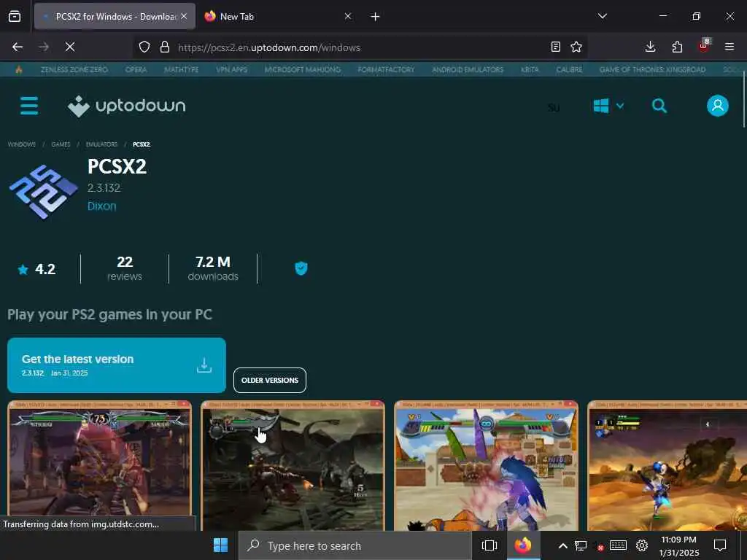
Task: Open the Opera trending link
Action: pos(136,69)
